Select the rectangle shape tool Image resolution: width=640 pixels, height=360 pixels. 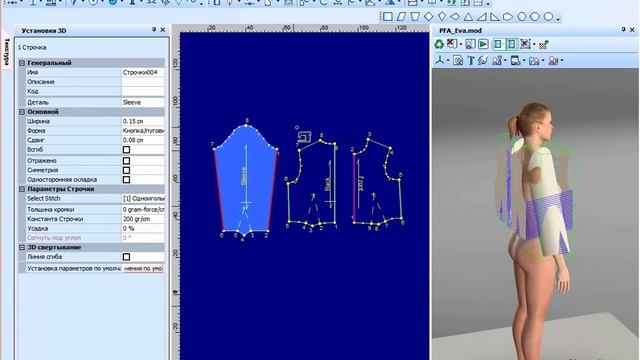tap(388, 16)
